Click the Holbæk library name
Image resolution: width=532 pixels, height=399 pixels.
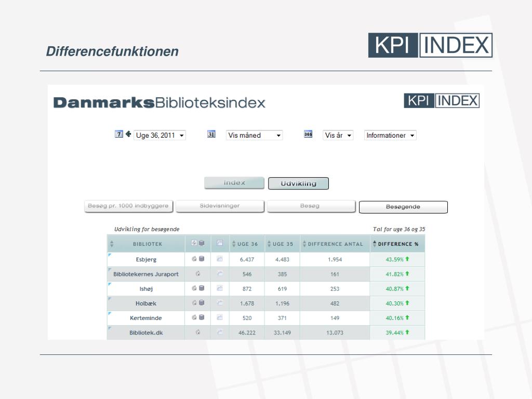pos(146,303)
